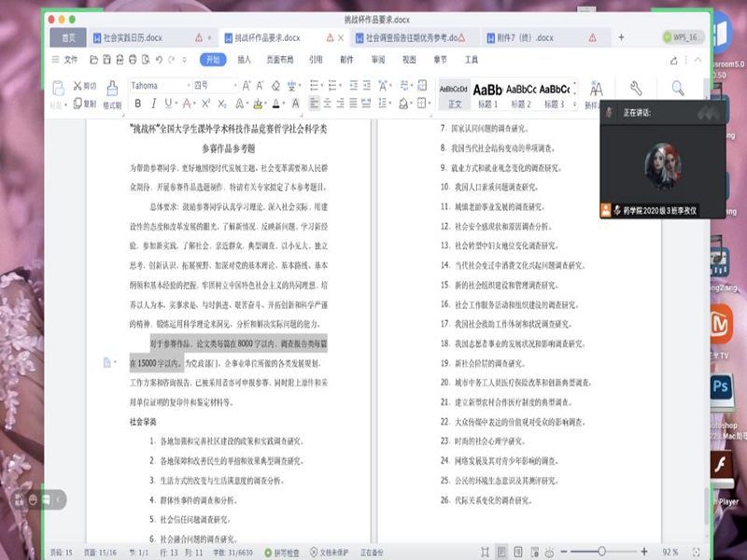Apply Bold formatting with the B button
The width and height of the screenshot is (747, 560).
[x=138, y=104]
